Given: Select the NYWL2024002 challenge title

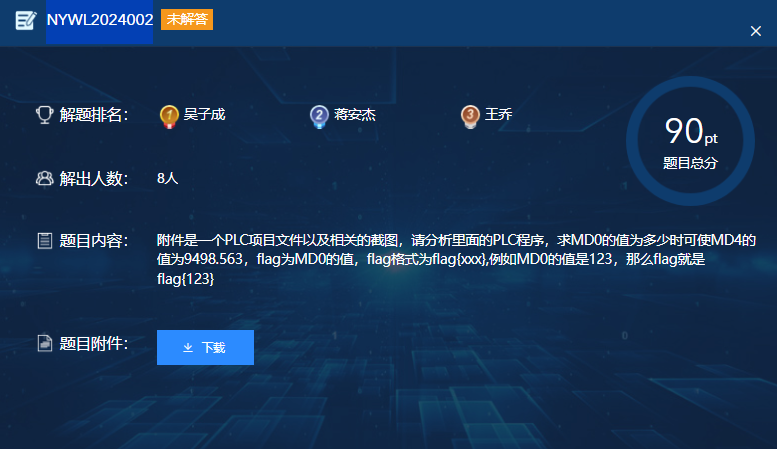Looking at the screenshot, I should coord(100,20).
